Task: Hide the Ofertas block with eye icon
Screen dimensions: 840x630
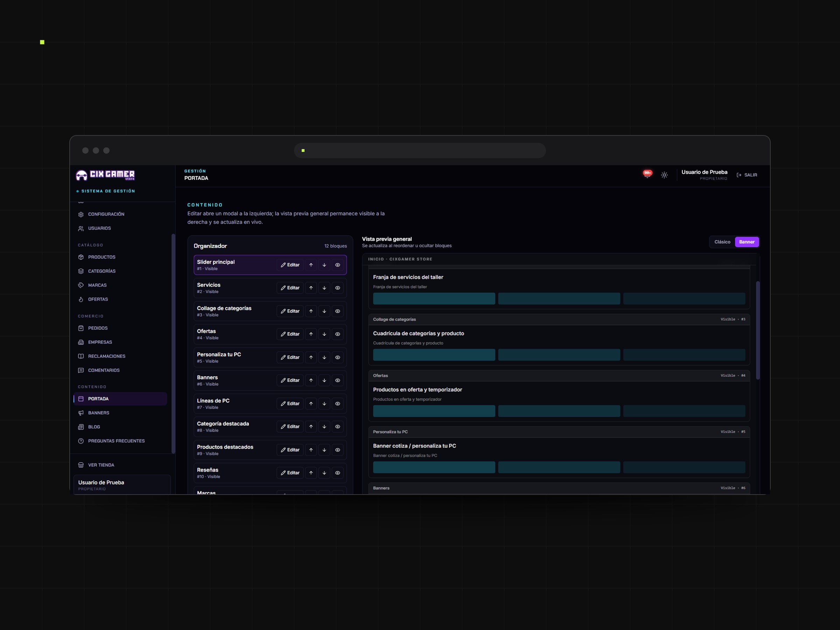Action: tap(338, 334)
